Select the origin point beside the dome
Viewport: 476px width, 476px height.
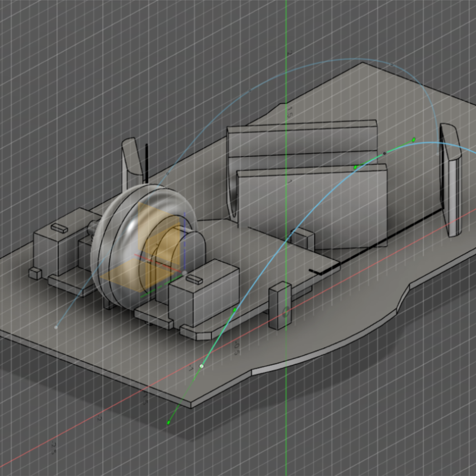tap(184, 273)
